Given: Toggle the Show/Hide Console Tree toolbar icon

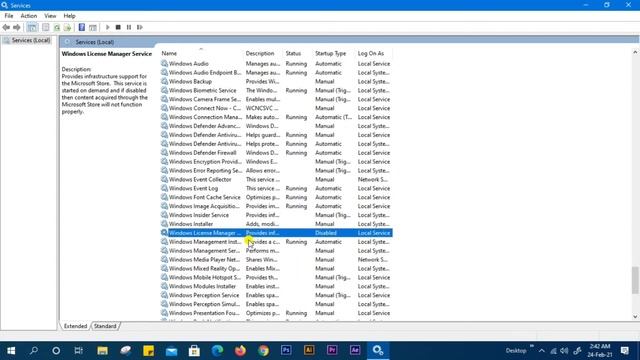Looking at the screenshot, I should [x=32, y=27].
